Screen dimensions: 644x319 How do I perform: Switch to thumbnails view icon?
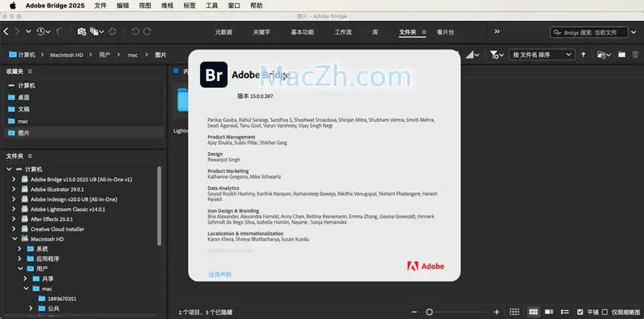(x=533, y=312)
